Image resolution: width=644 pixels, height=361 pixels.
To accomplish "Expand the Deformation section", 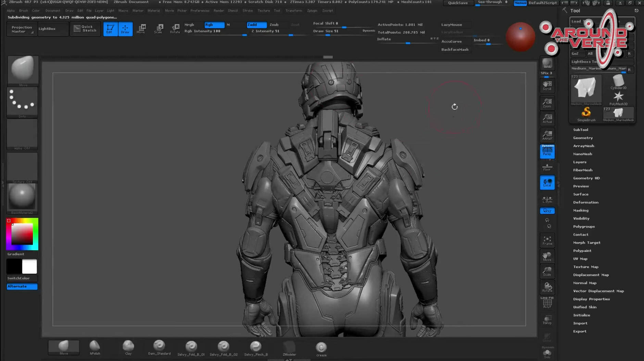I will coord(586,202).
